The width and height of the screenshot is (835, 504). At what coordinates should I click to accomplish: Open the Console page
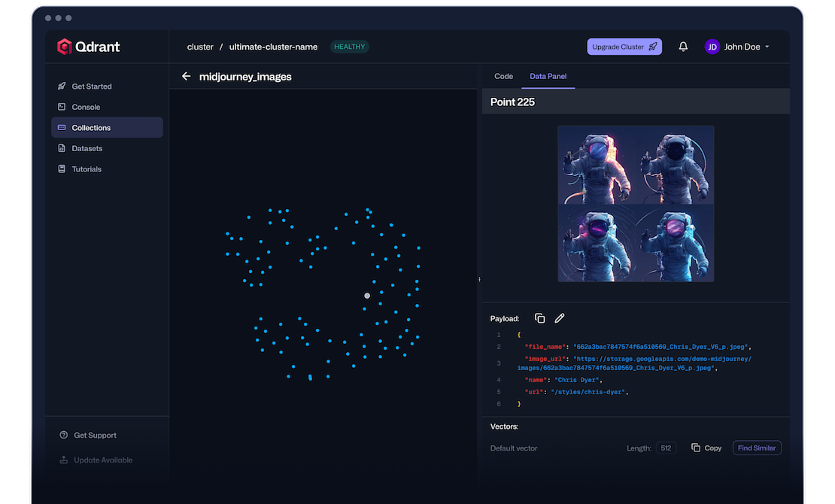(86, 107)
